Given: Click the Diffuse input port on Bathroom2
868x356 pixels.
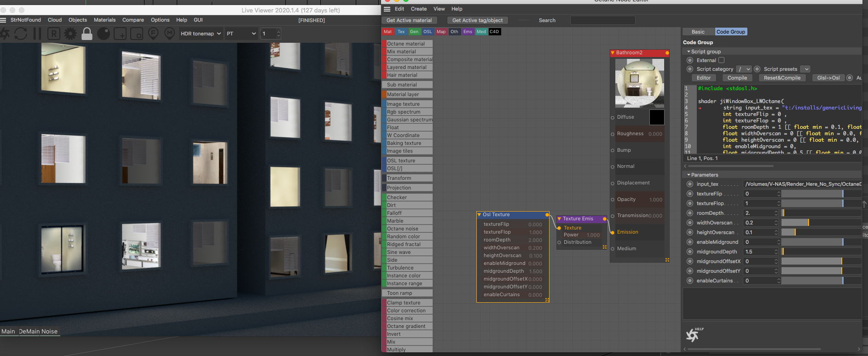Looking at the screenshot, I should (x=613, y=118).
